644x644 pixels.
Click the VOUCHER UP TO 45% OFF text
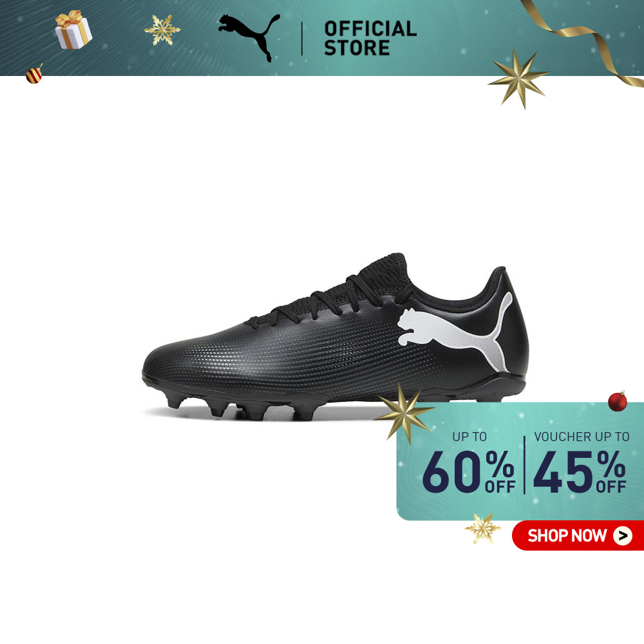click(x=580, y=463)
